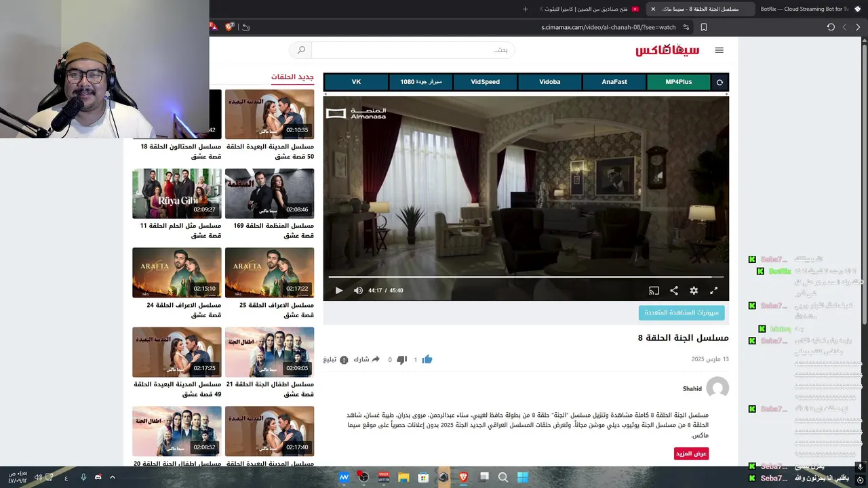Expand description with عرض المزيد button
Screen dimensions: 868x488
click(x=691, y=453)
